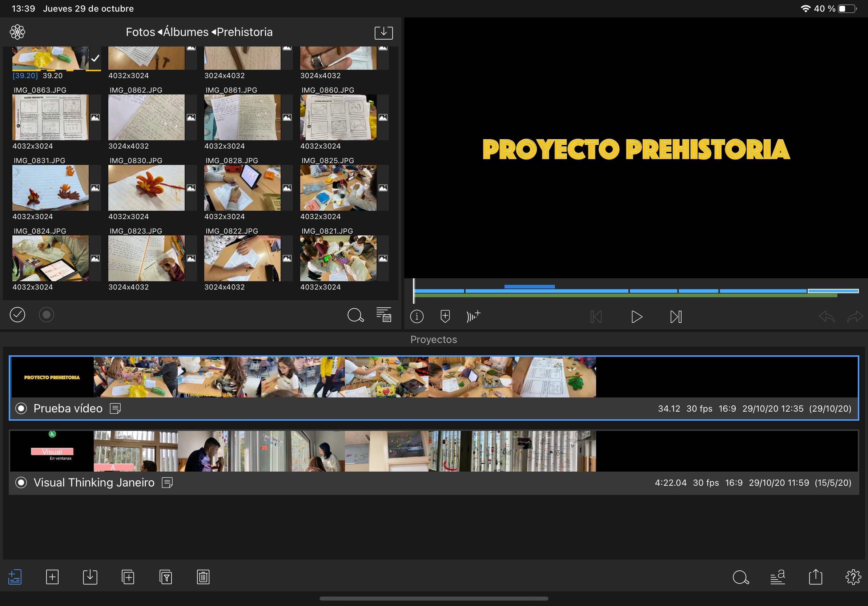Duplicate project using double-plus icon
Viewport: 868px width, 606px height.
point(128,577)
